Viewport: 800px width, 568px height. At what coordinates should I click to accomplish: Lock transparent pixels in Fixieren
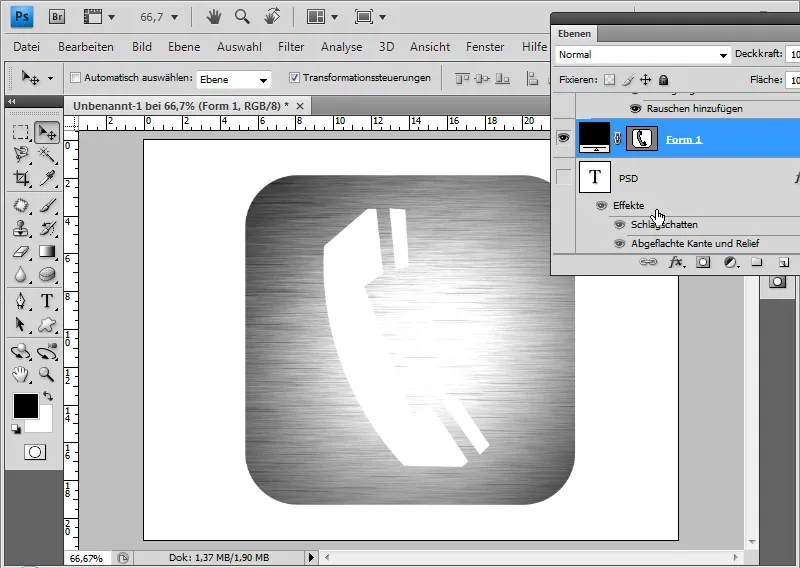coord(609,80)
